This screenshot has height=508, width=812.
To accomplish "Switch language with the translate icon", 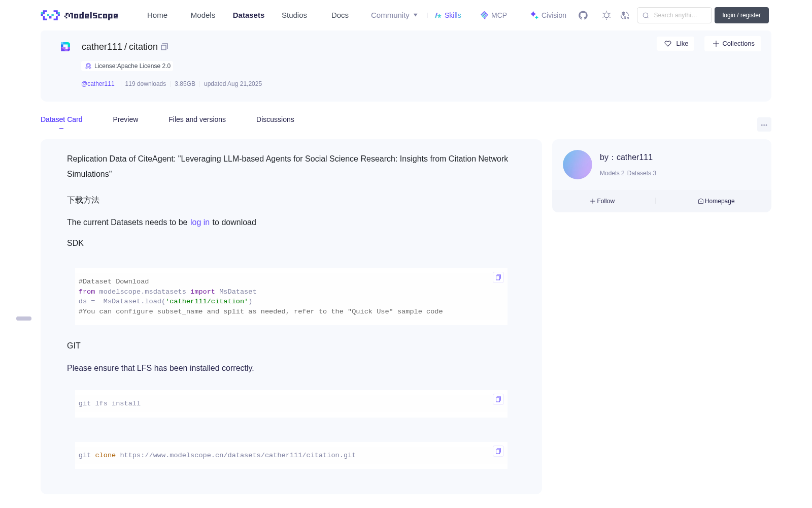I will click(x=625, y=15).
